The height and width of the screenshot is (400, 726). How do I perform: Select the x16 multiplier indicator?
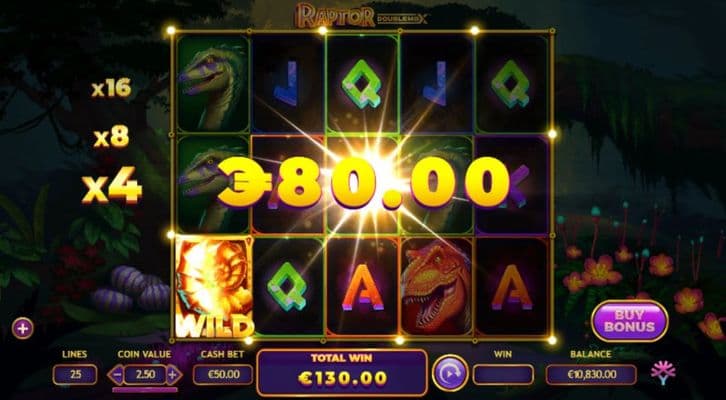point(111,88)
